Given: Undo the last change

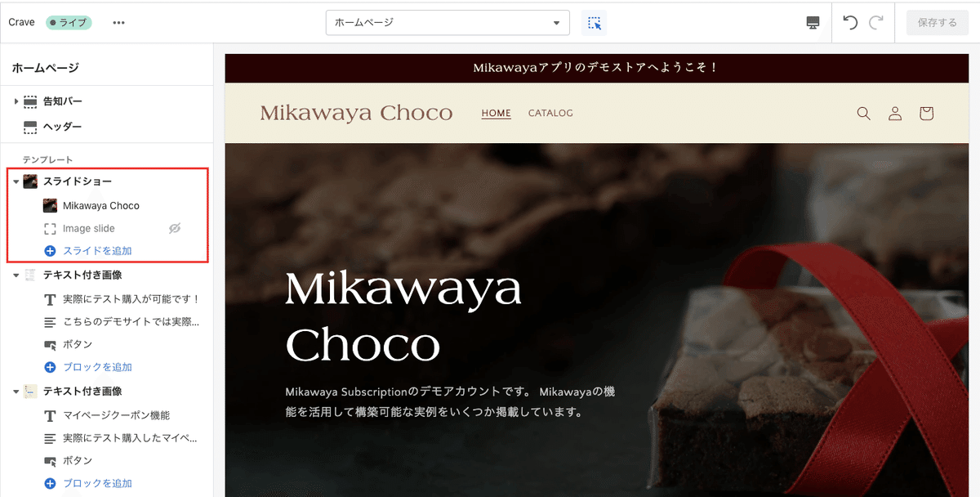Looking at the screenshot, I should pyautogui.click(x=850, y=22).
